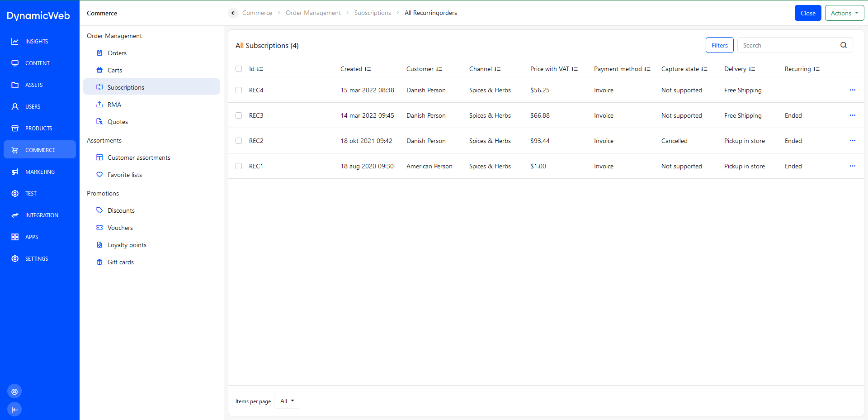
Task: Check the REC2 row checkbox
Action: click(x=239, y=141)
